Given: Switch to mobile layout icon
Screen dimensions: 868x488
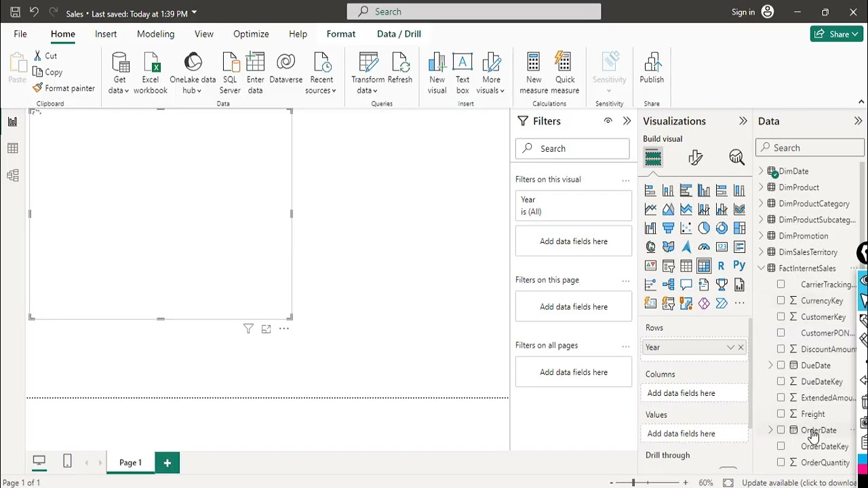Looking at the screenshot, I should [x=67, y=462].
